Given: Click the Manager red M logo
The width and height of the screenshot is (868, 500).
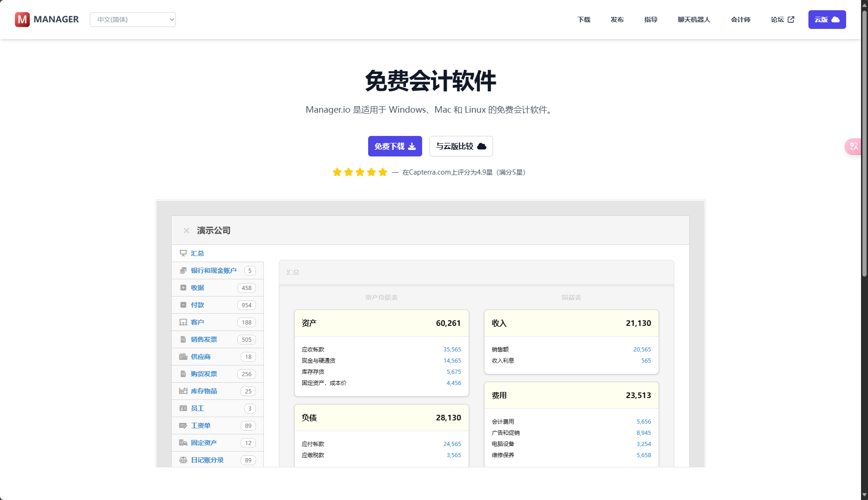Looking at the screenshot, I should coord(22,20).
